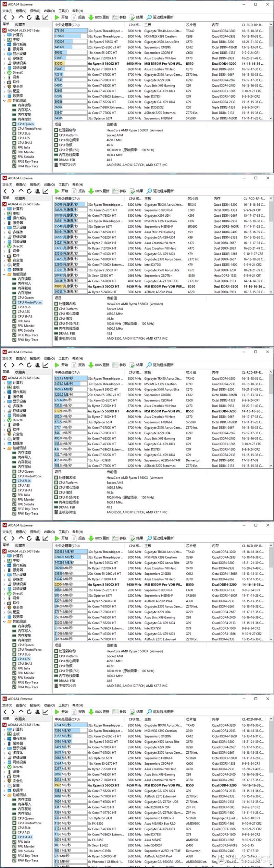This screenshot has width=274, height=868.
Task: Click the line-chart icon in the second window toolbar
Action: (45, 191)
